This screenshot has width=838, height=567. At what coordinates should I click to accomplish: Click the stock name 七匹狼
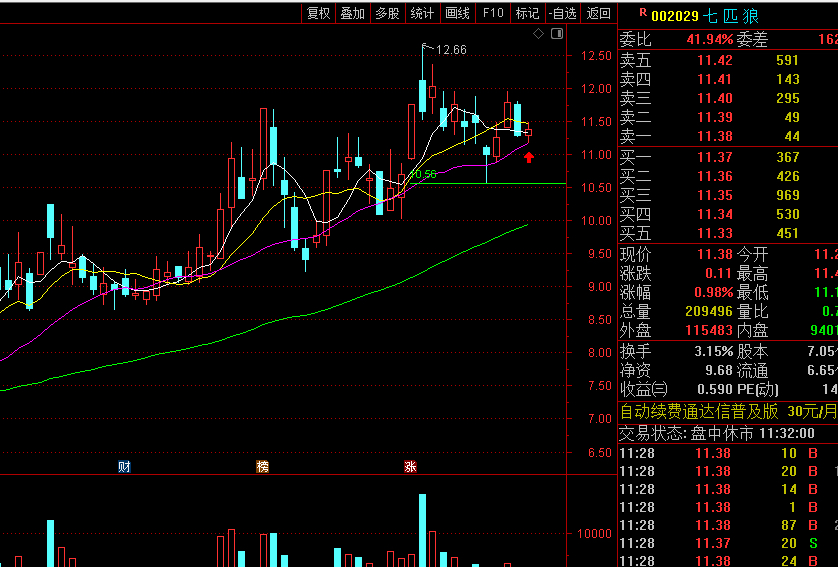point(731,16)
